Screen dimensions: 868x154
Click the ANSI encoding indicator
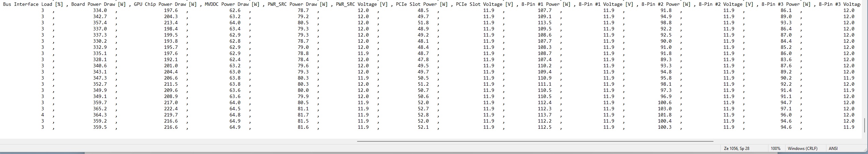click(833, 149)
